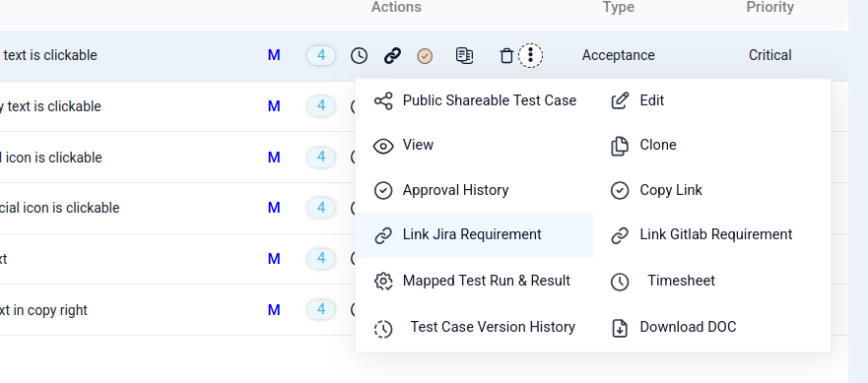
Task: Click the tan approval checkmark circle icon
Action: [425, 56]
